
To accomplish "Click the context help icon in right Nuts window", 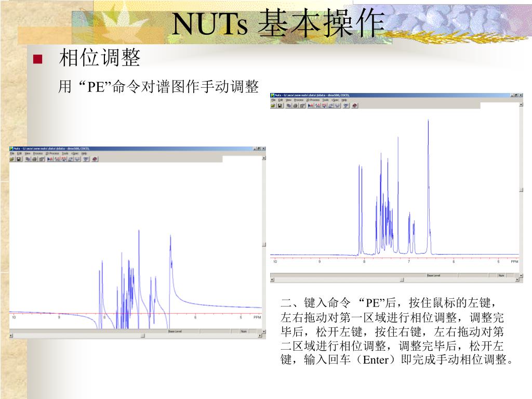I will click(x=346, y=105).
